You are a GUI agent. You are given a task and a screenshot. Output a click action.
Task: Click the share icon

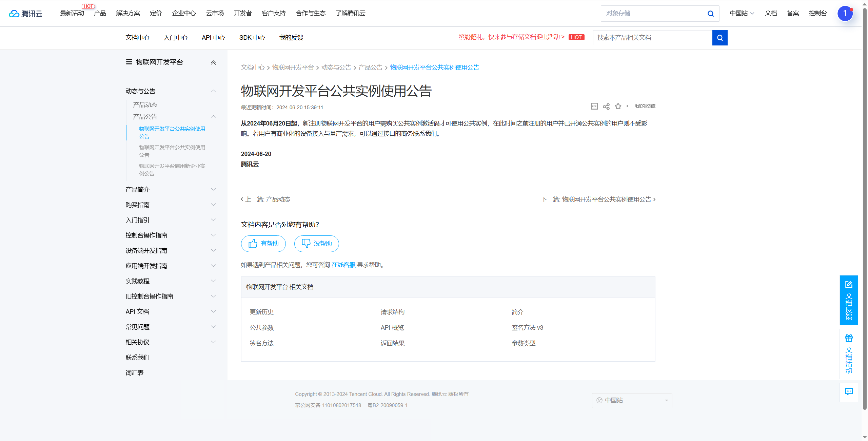pyautogui.click(x=606, y=107)
